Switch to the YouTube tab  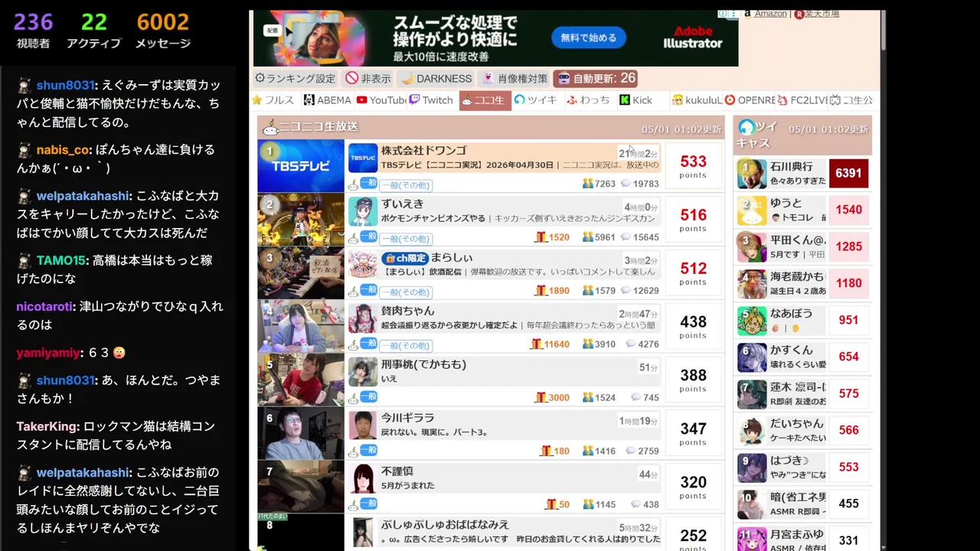381,100
